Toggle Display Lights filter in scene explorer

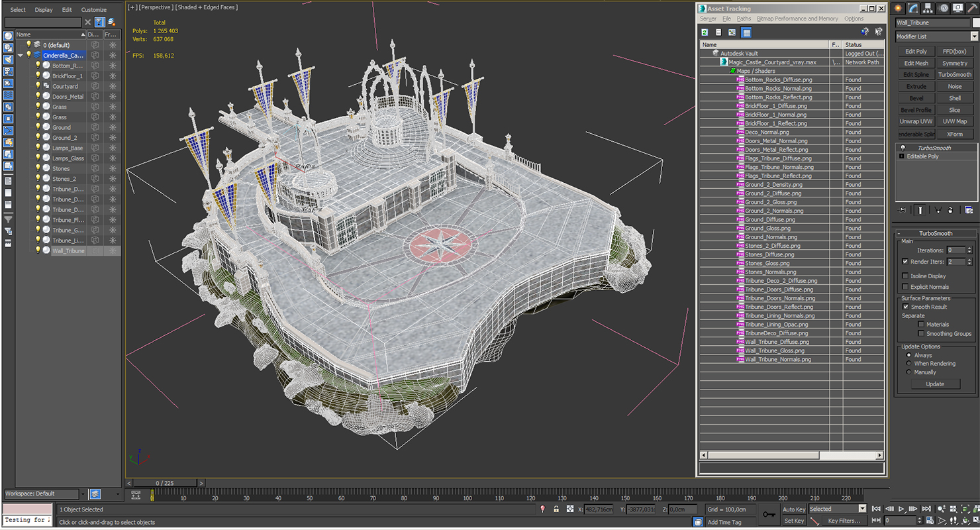8,60
